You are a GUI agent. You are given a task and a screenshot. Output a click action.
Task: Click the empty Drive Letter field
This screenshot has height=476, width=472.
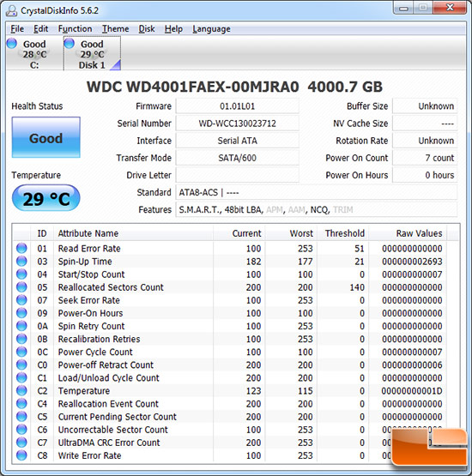(x=237, y=175)
